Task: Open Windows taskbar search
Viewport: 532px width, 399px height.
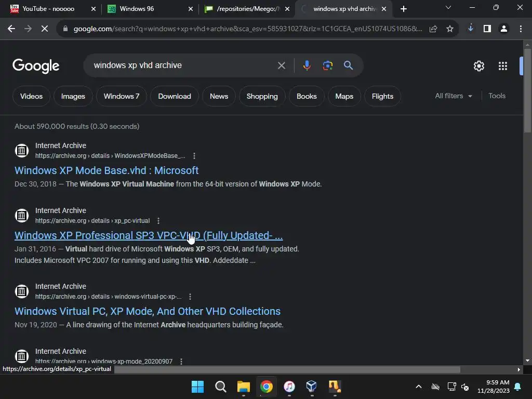Action: tap(220, 387)
